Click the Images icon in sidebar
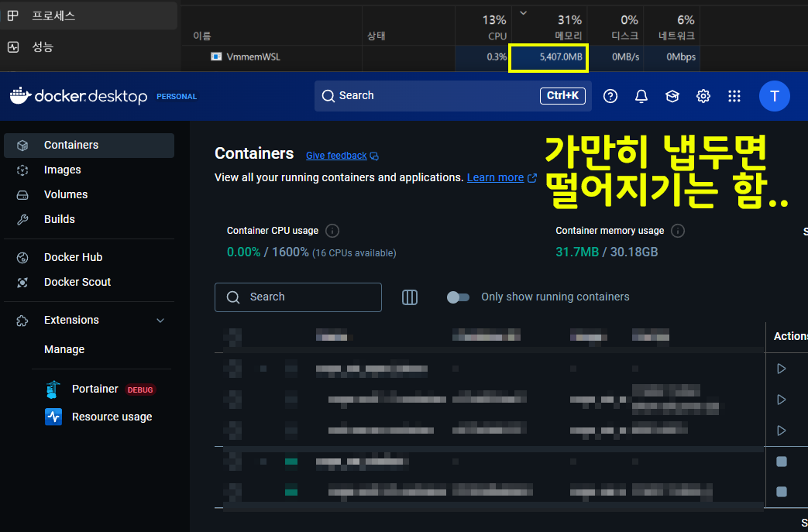808x532 pixels. pos(22,170)
